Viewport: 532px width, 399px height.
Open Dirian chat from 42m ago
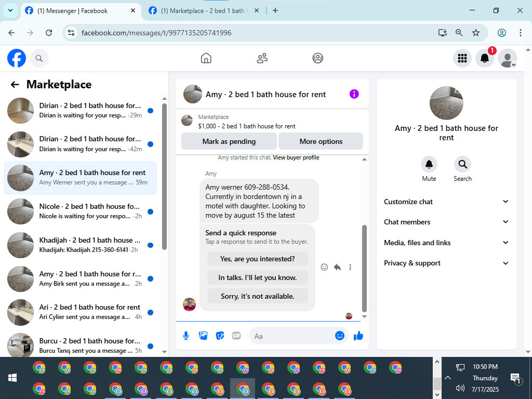(80, 144)
